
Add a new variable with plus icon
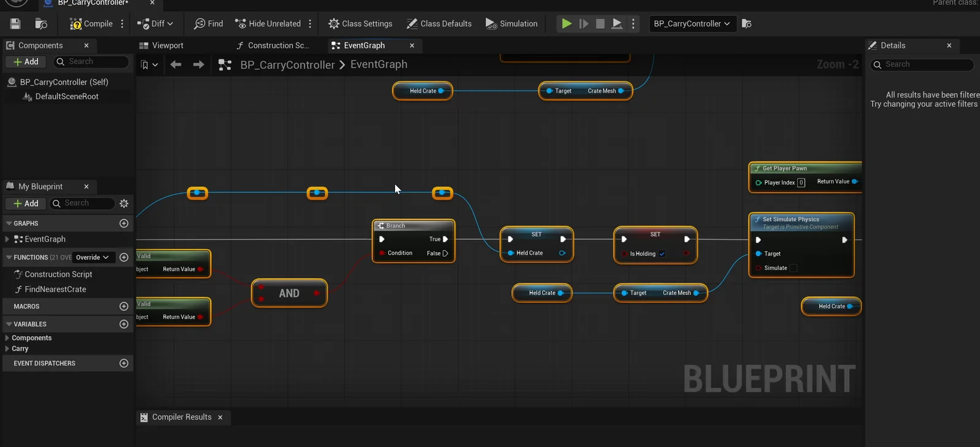coord(124,324)
